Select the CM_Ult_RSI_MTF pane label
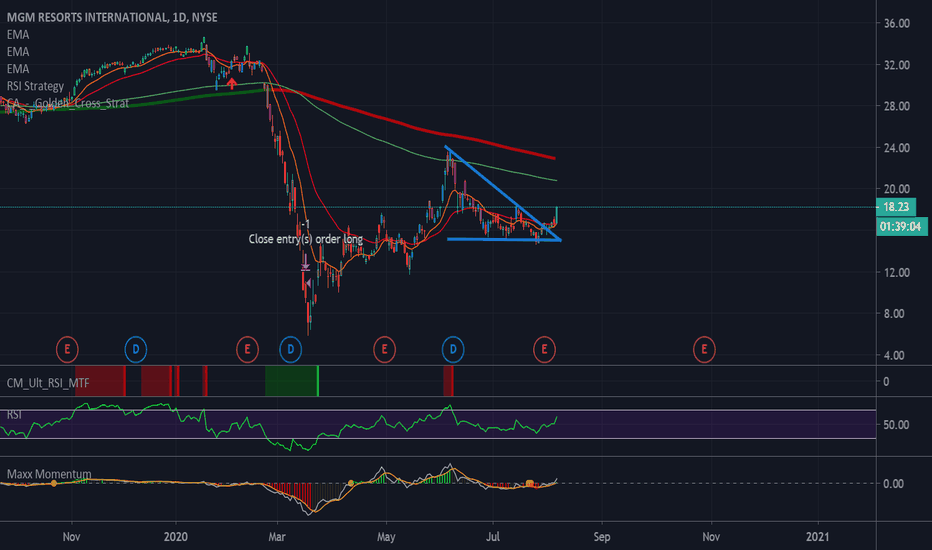This screenshot has height=550, width=932. point(48,383)
